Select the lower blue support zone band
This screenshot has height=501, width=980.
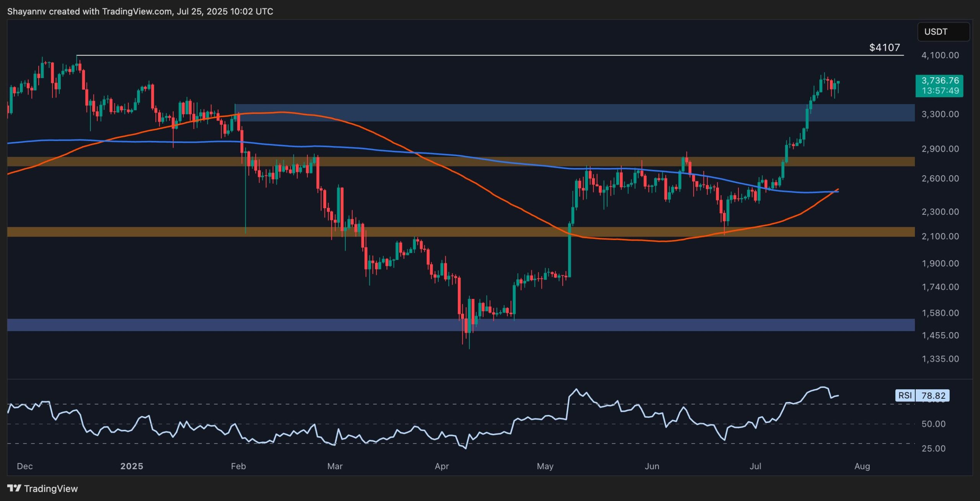(x=461, y=325)
